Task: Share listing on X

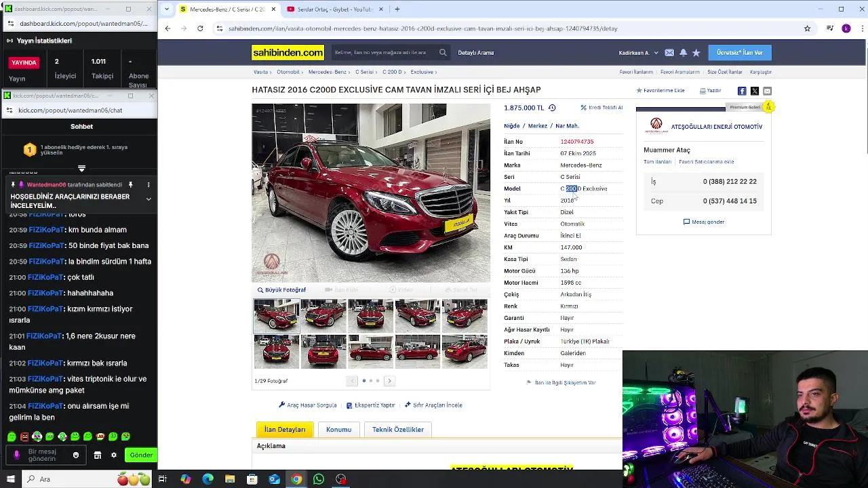Action: (x=755, y=91)
